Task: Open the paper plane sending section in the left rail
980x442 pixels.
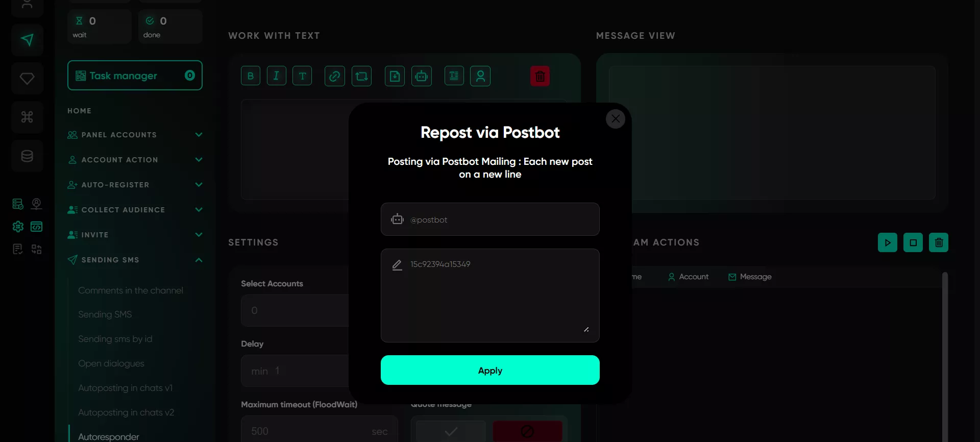Action: click(27, 40)
